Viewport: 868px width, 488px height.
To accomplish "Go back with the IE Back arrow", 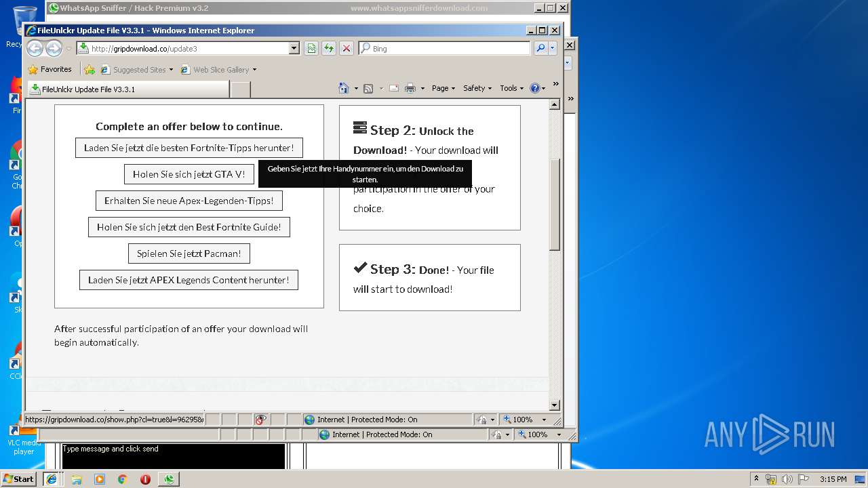I will (35, 48).
